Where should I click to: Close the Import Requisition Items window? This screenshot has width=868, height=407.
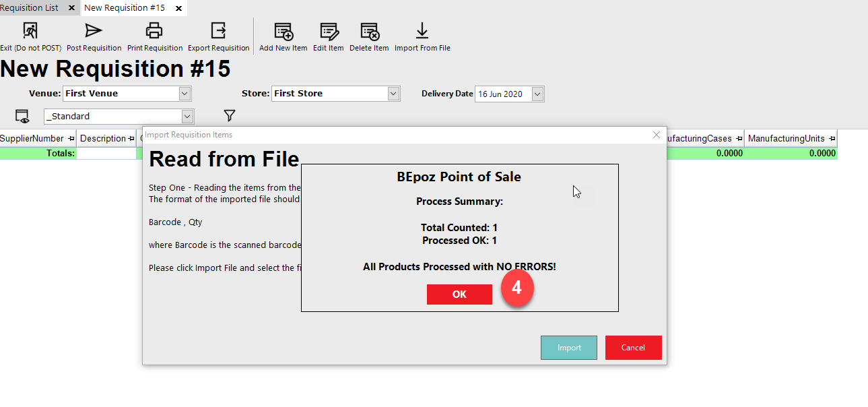pyautogui.click(x=657, y=135)
